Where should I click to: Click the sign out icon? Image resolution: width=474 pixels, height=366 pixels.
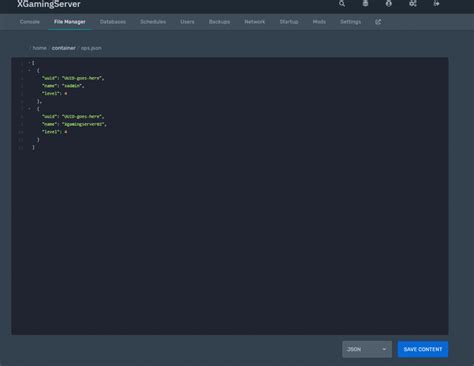tap(436, 4)
